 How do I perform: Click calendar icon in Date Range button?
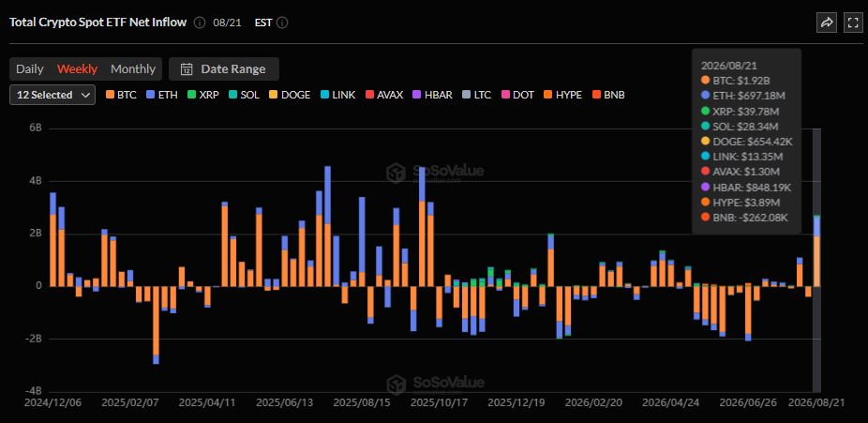tap(187, 69)
